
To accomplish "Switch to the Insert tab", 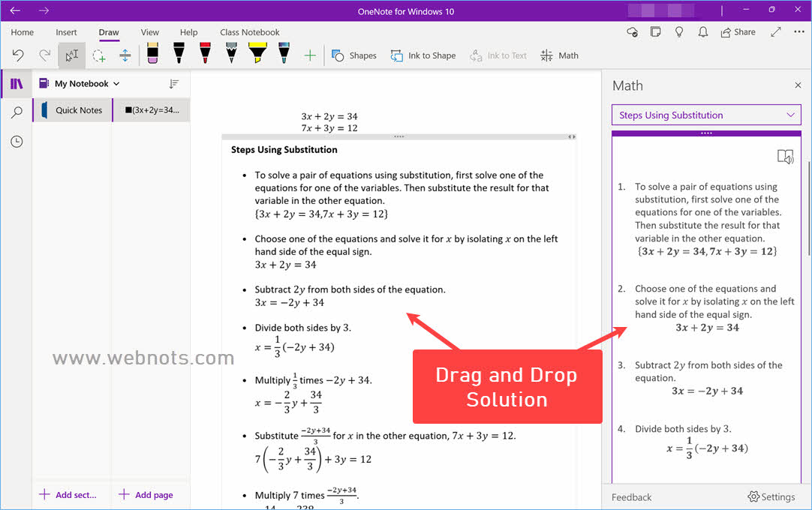I will pos(66,32).
